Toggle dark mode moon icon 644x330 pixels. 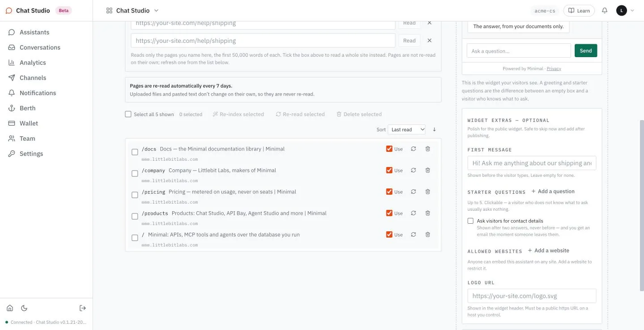point(24,308)
